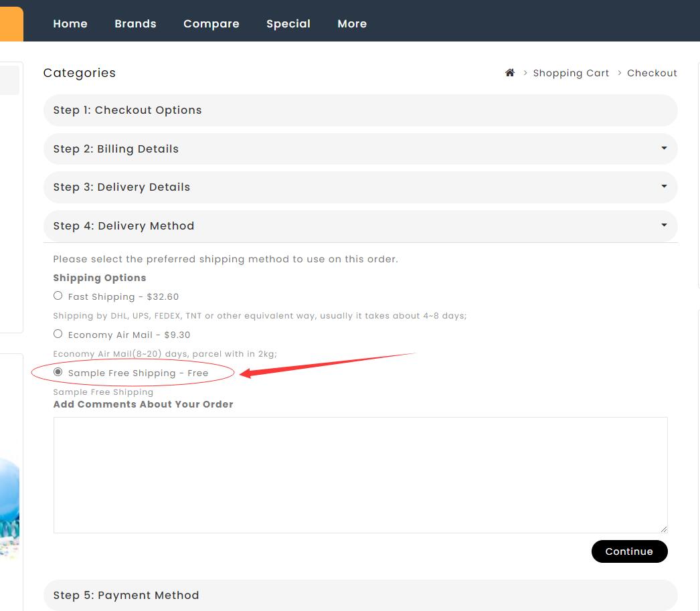Focus the order comments text area
The height and width of the screenshot is (611, 700).
(x=360, y=475)
